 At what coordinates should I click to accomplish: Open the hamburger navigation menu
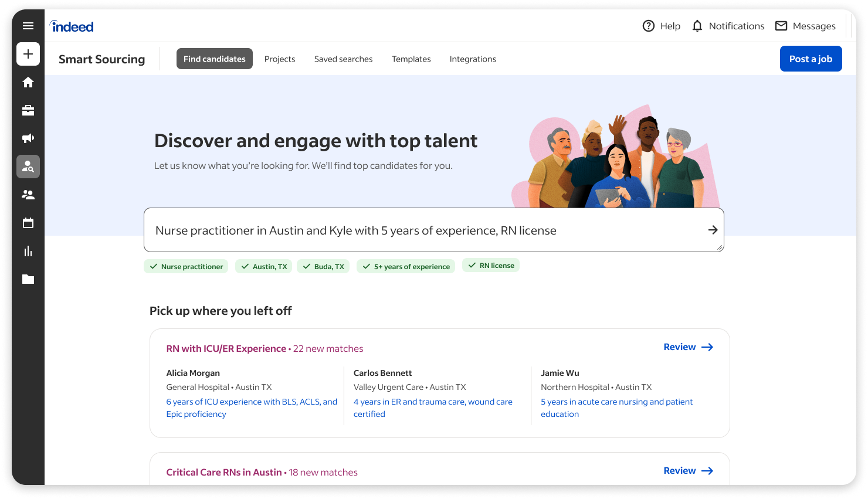click(28, 26)
